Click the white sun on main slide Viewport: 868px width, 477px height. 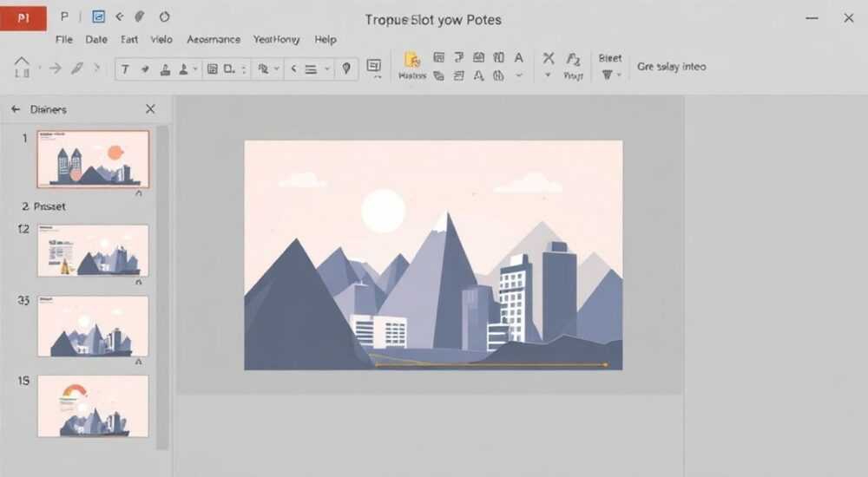tap(383, 211)
